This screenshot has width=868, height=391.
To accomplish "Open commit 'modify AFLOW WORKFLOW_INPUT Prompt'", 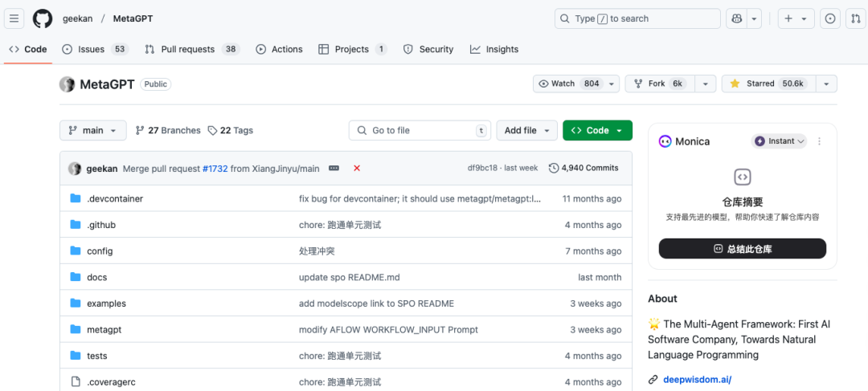I will 389,330.
